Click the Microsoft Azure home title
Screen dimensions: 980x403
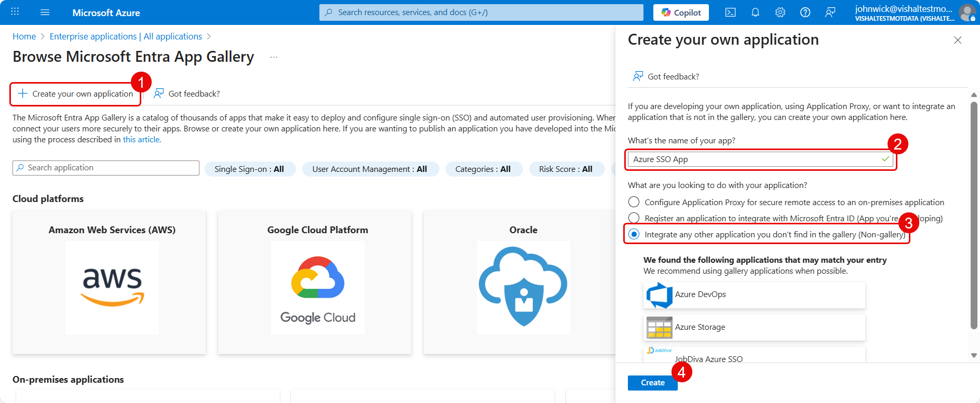click(x=106, y=12)
